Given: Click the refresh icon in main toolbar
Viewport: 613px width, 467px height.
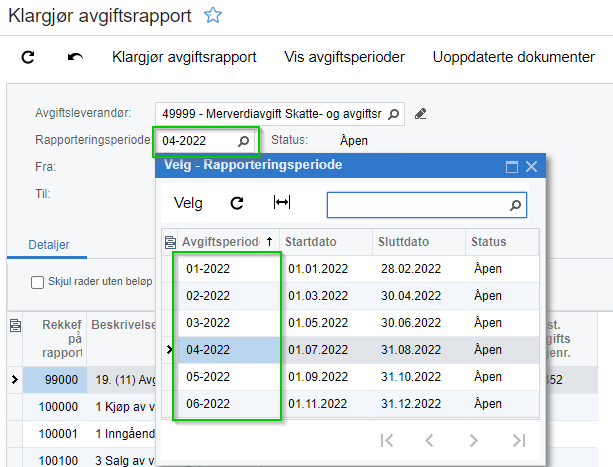Looking at the screenshot, I should pyautogui.click(x=28, y=57).
